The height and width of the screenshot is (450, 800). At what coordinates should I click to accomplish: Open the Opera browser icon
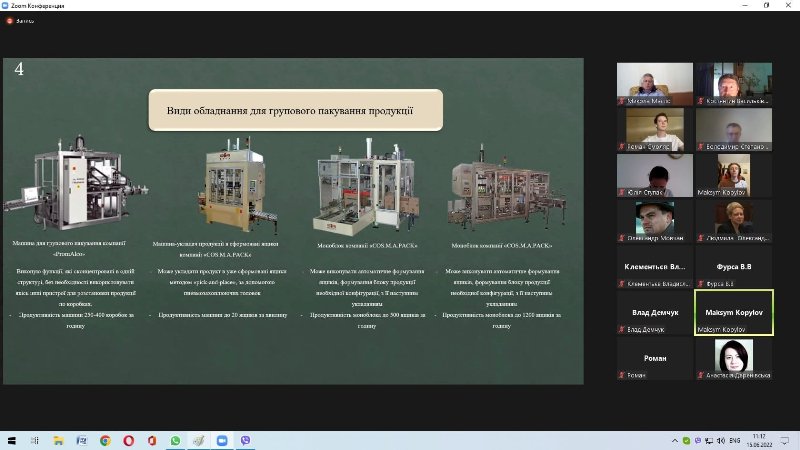pyautogui.click(x=129, y=440)
